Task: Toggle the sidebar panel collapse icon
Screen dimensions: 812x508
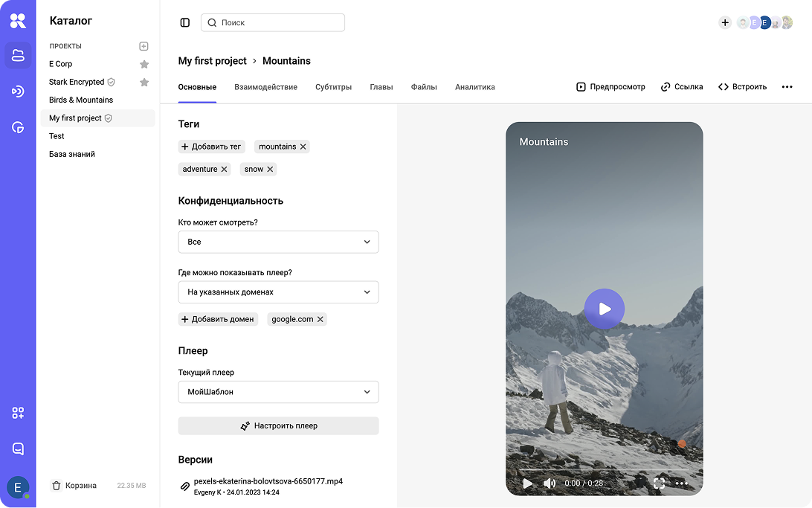Action: point(185,23)
